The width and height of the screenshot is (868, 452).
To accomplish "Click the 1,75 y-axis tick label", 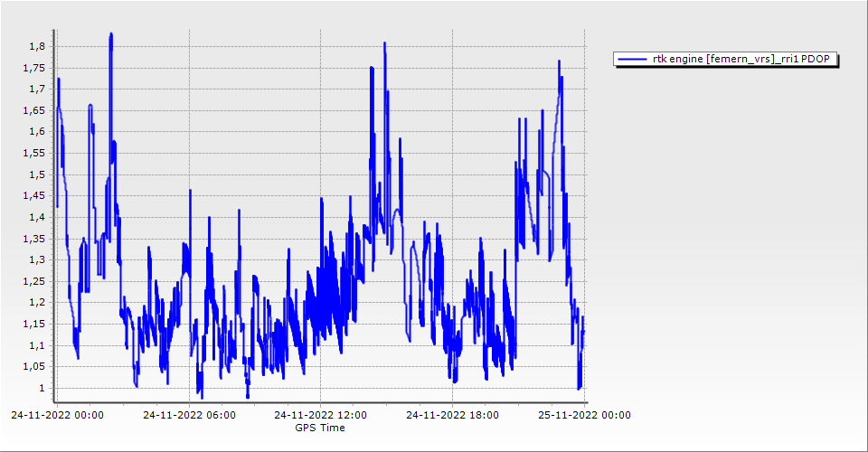I will [34, 68].
